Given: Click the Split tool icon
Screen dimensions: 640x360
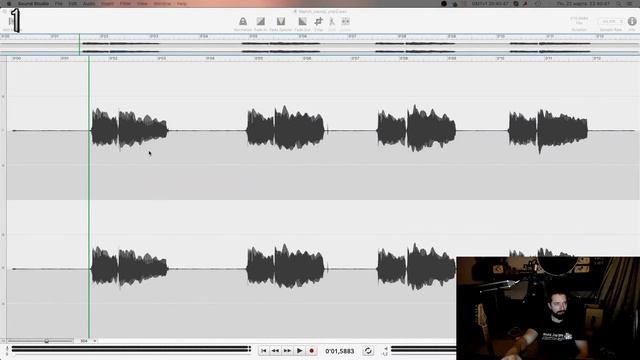Looking at the screenshot, I should pos(331,22).
